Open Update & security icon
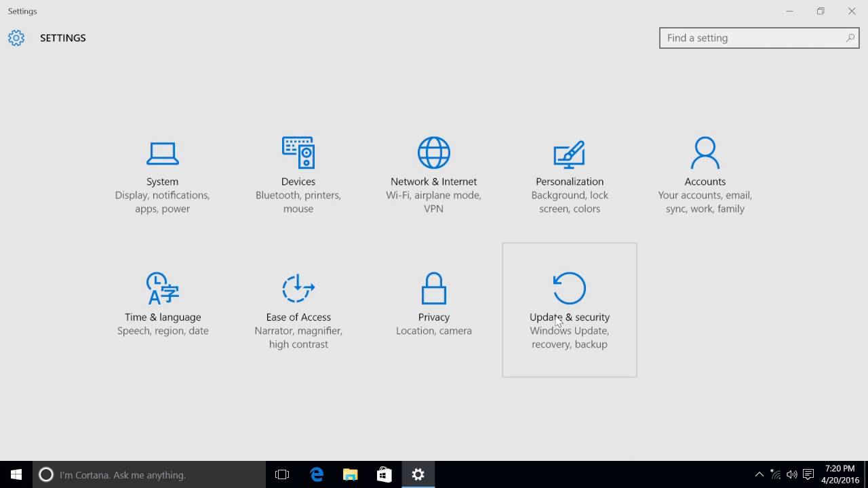The height and width of the screenshot is (488, 868). pyautogui.click(x=570, y=288)
